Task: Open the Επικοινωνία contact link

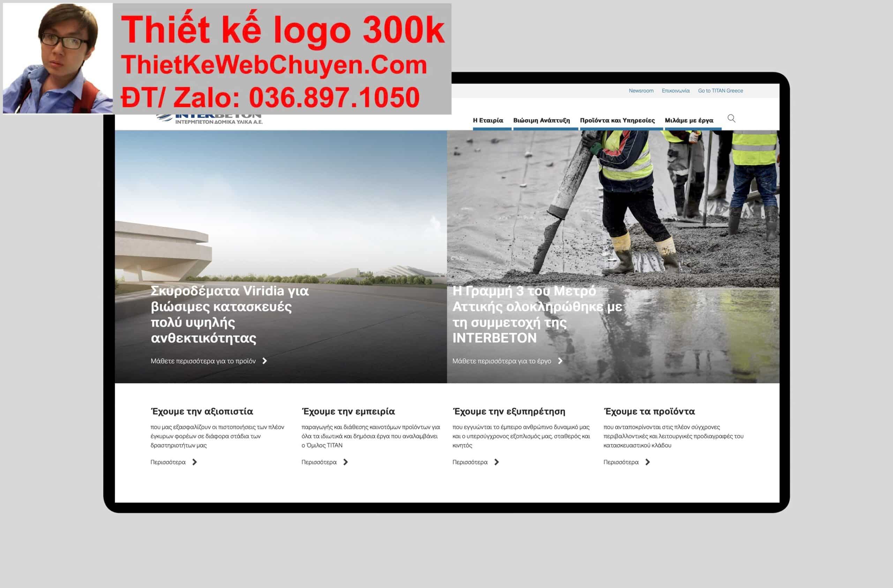Action: click(675, 91)
